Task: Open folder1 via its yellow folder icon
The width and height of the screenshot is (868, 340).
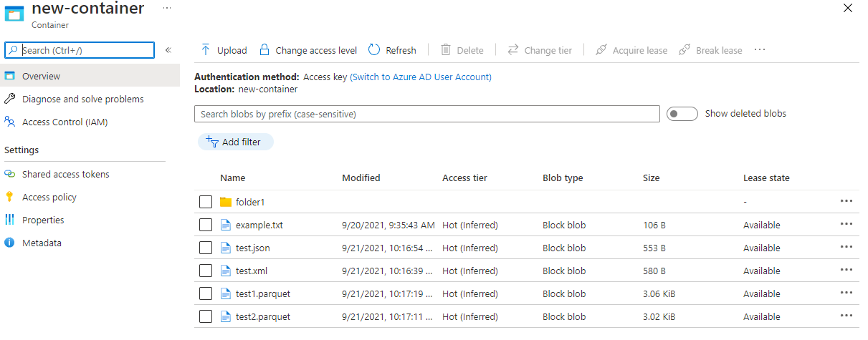Action: point(226,202)
